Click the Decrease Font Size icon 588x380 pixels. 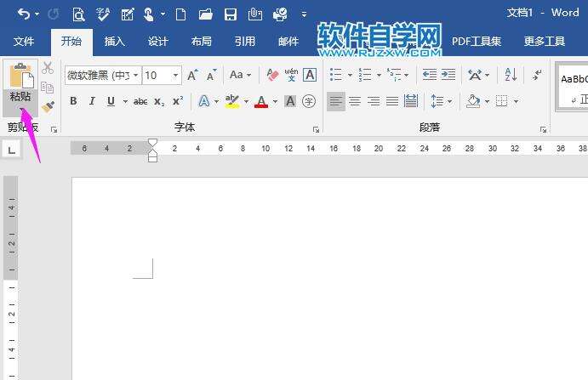(212, 76)
